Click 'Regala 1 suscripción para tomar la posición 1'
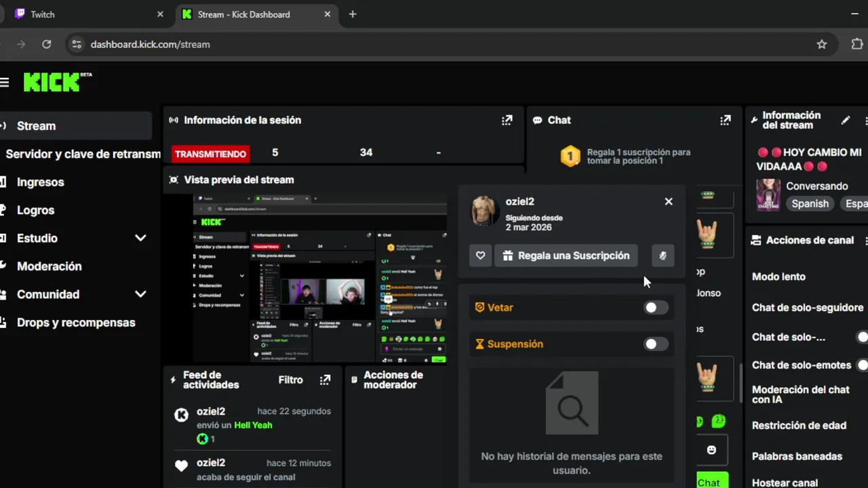 tap(639, 157)
